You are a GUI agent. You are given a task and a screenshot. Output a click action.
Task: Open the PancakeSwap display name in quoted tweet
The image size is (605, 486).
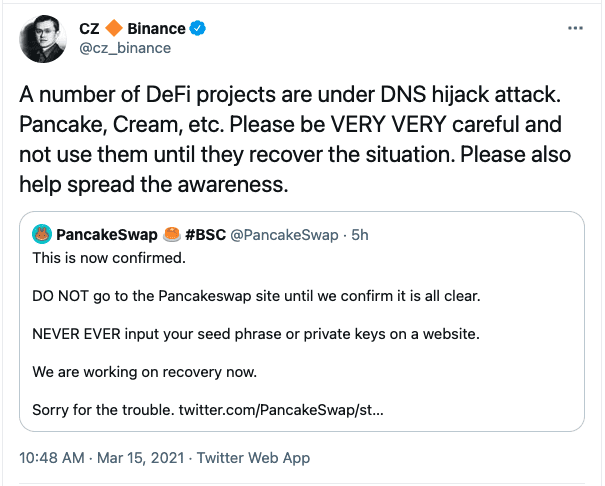[108, 235]
